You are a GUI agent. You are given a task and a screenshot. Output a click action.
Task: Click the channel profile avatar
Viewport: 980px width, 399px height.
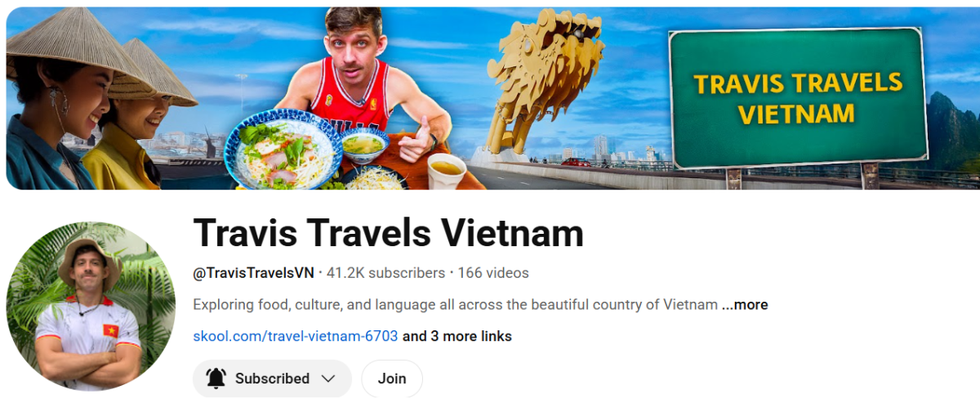[91, 306]
